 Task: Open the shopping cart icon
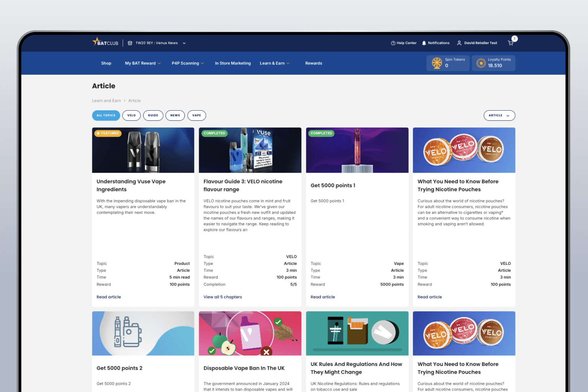pos(510,43)
